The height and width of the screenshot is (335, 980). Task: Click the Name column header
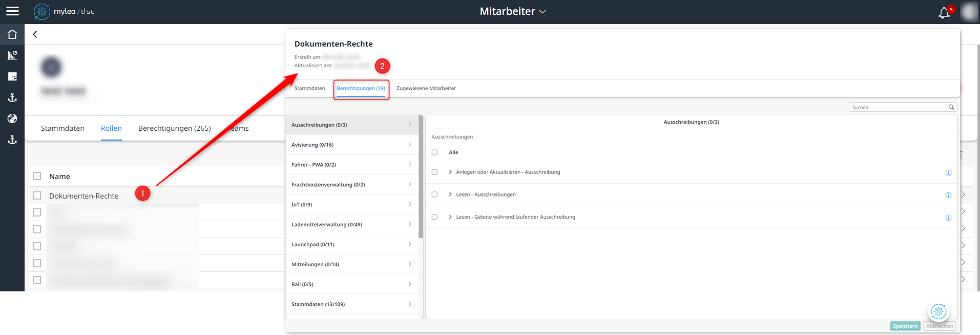pyautogui.click(x=59, y=176)
